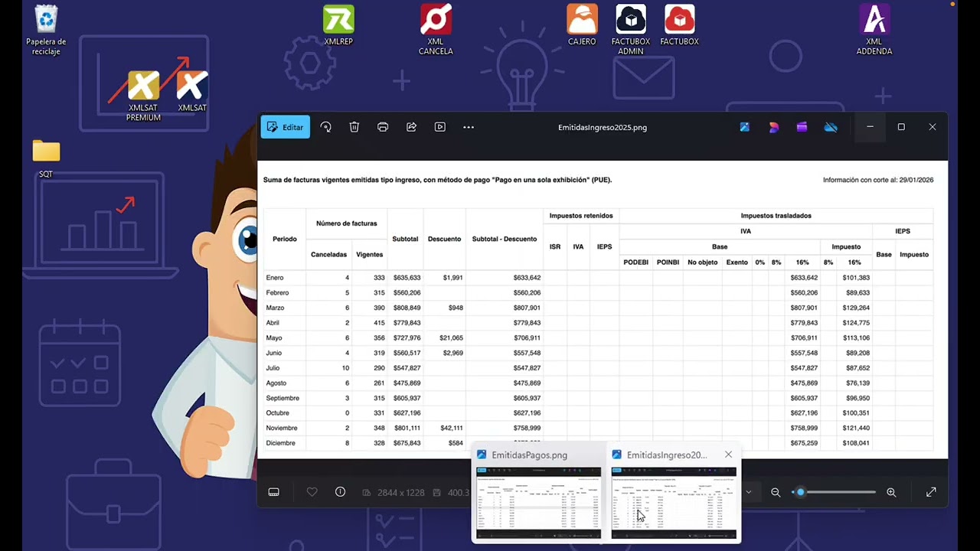980x551 pixels.
Task: Open the CAJERO desktop shortcut
Action: pyautogui.click(x=582, y=25)
